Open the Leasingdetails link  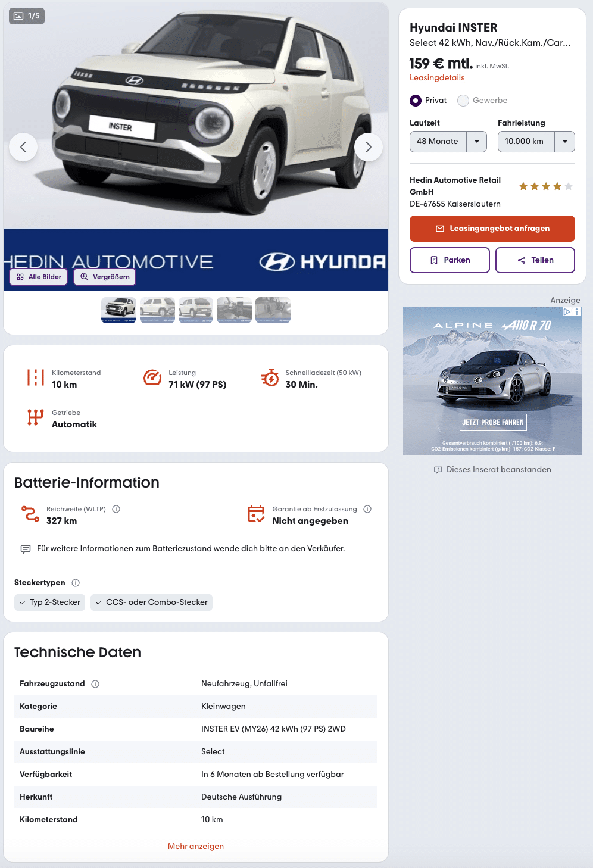(437, 78)
